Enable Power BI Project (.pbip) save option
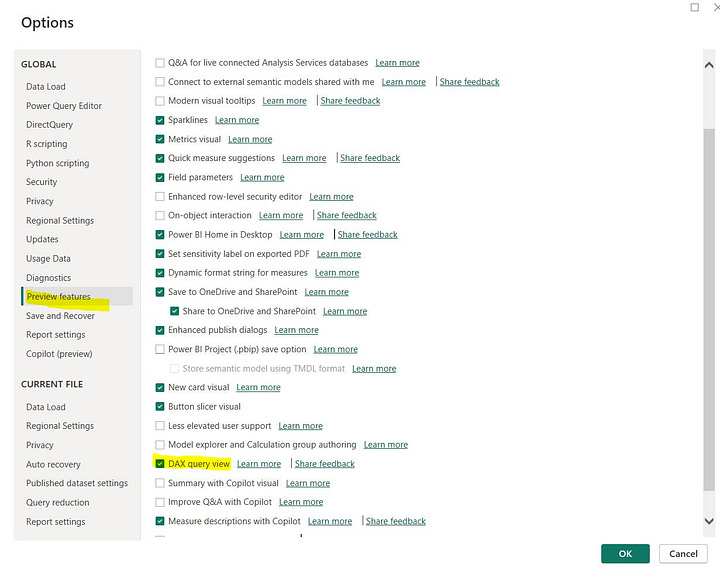Image resolution: width=720 pixels, height=577 pixels. pos(160,349)
